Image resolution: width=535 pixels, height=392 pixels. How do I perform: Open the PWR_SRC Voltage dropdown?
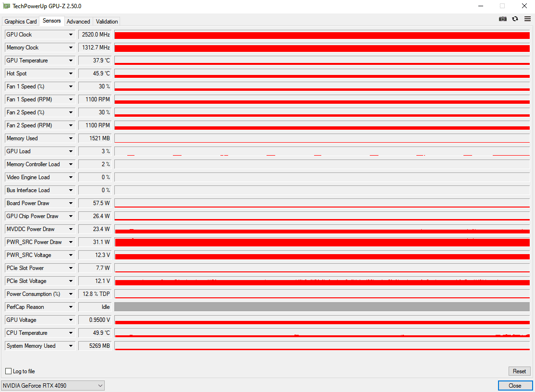71,255
